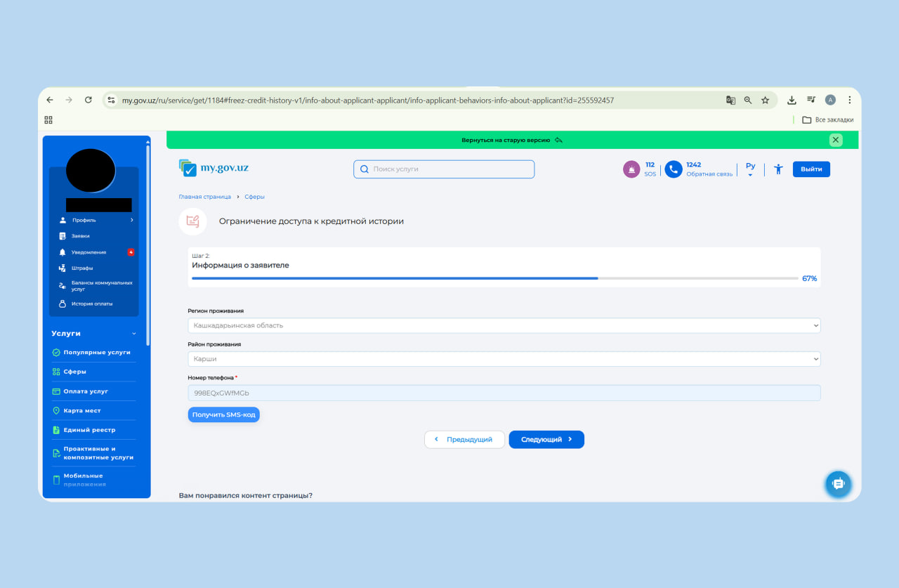This screenshot has width=899, height=588.
Task: Open the chat assistant bubble
Action: pos(838,484)
